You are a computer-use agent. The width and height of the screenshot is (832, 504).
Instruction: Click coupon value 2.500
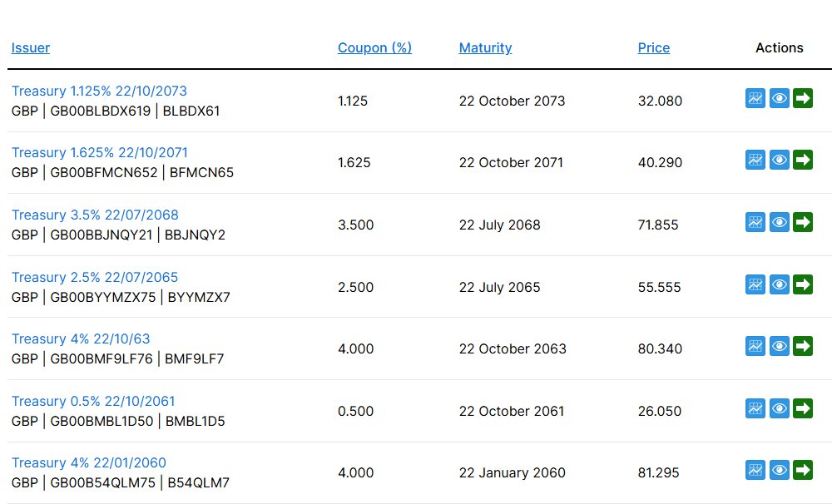[x=355, y=287]
